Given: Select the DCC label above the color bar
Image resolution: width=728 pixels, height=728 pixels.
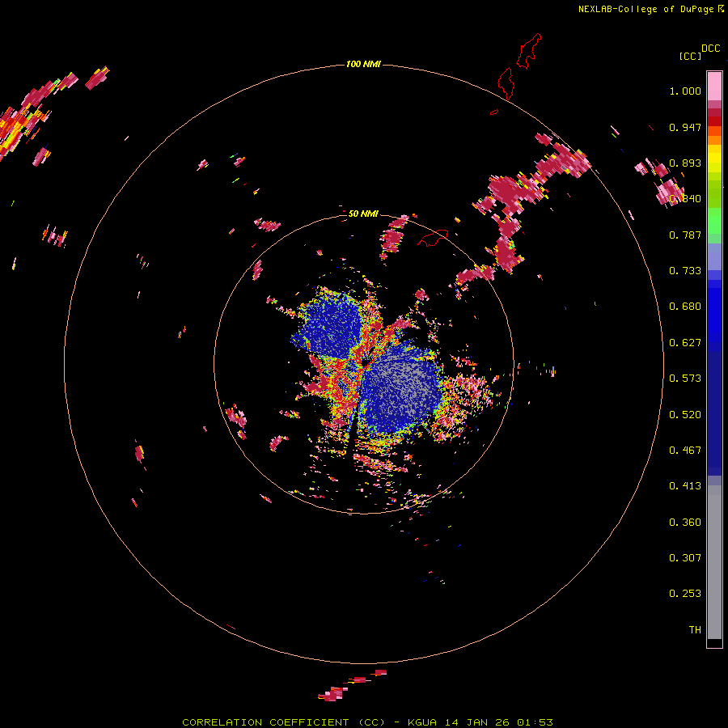Looking at the screenshot, I should pos(711,49).
